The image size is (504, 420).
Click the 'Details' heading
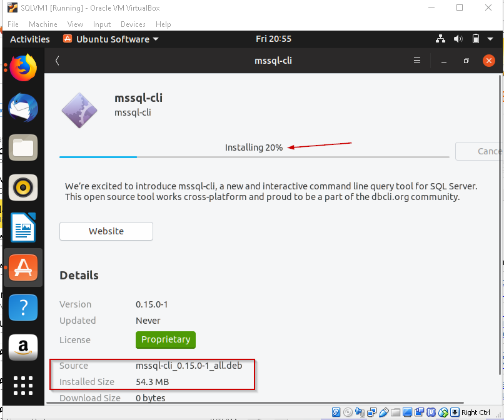pos(79,276)
